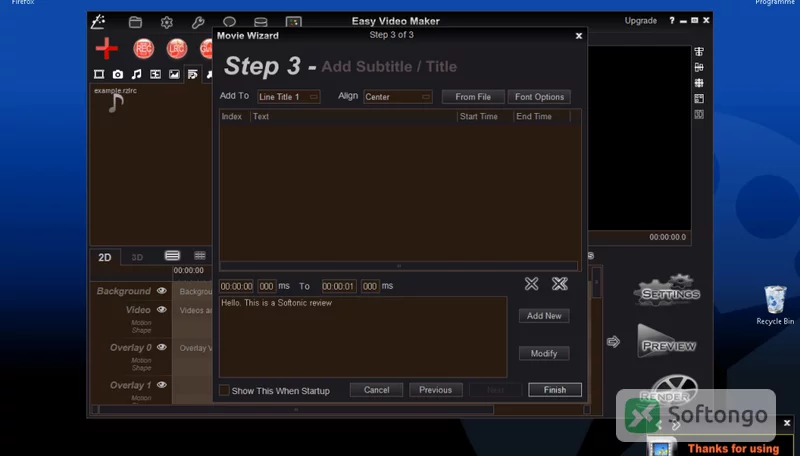Click the Preview play button
The image size is (800, 456).
click(667, 341)
